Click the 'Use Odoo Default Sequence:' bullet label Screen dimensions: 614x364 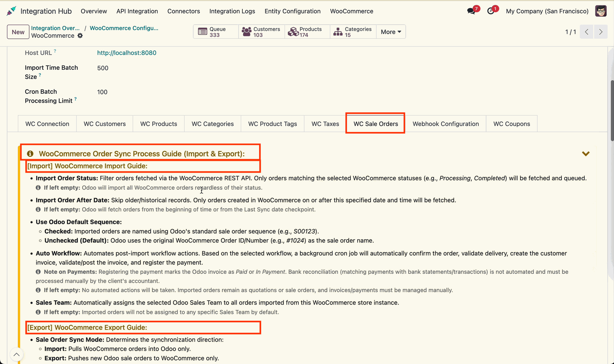pyautogui.click(x=79, y=222)
